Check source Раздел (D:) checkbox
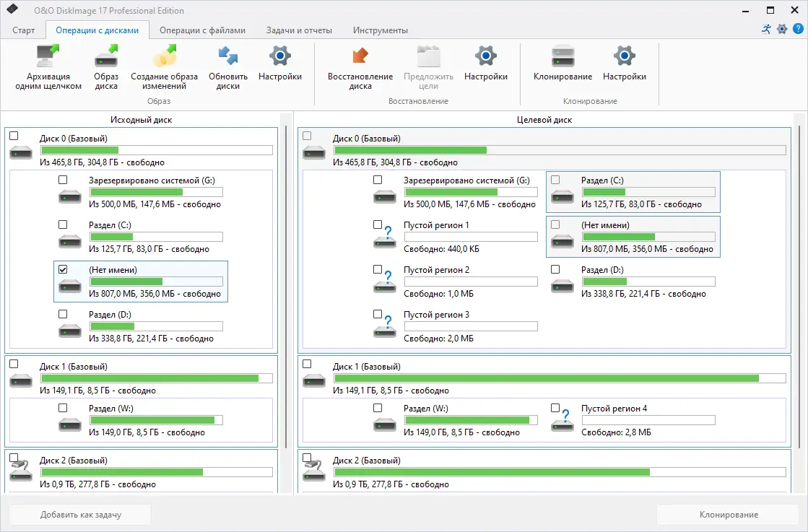This screenshot has height=532, width=808. pyautogui.click(x=63, y=313)
